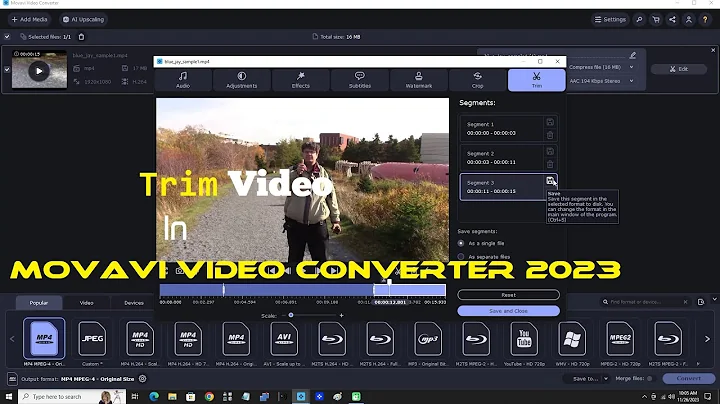Screen dimensions: 720x404
Task: Choose the YouTube HD 720p preset
Action: click(x=524, y=339)
